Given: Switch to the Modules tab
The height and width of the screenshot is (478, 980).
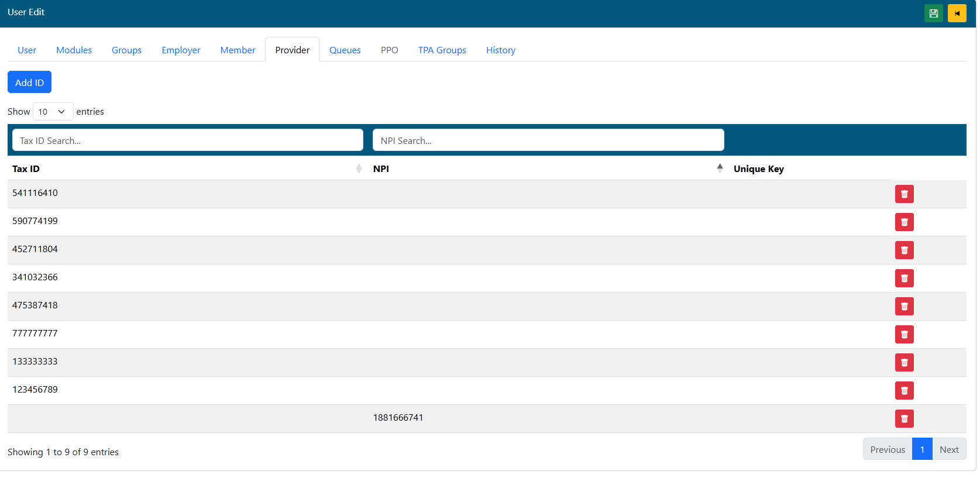Looking at the screenshot, I should [x=74, y=50].
